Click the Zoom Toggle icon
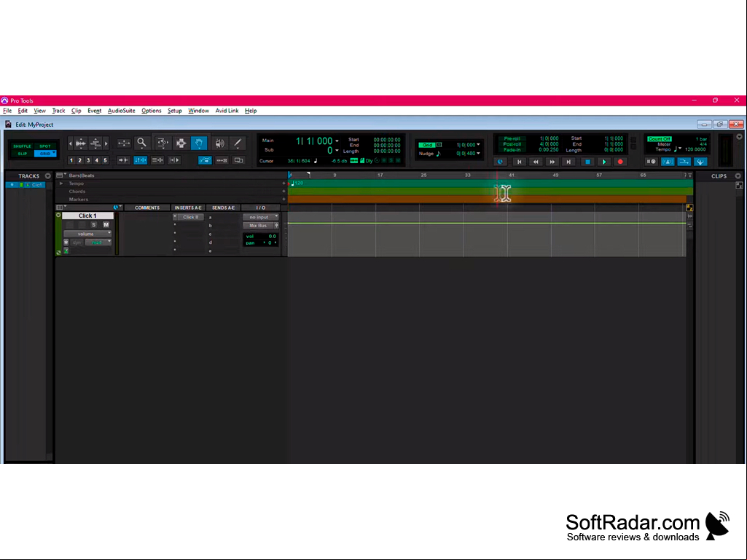Viewport: 747px width, 560px height. (124, 143)
